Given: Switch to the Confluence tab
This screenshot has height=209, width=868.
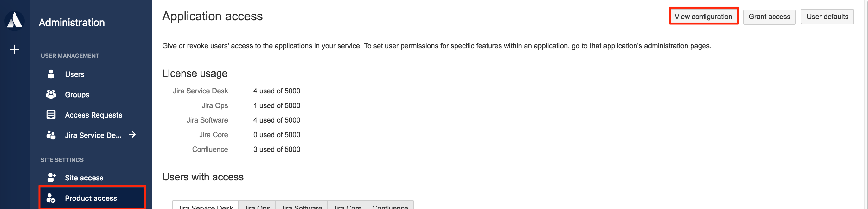Looking at the screenshot, I should (390, 207).
